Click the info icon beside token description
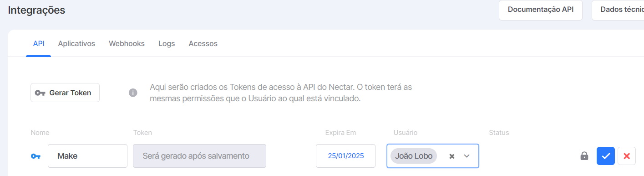Screen dimensions: 644x176 tap(133, 93)
